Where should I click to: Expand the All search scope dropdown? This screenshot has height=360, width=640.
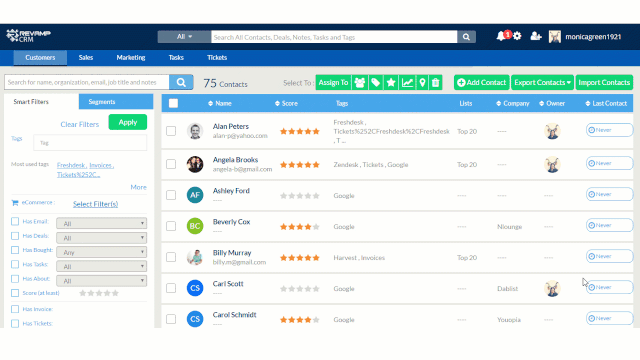coord(184,37)
